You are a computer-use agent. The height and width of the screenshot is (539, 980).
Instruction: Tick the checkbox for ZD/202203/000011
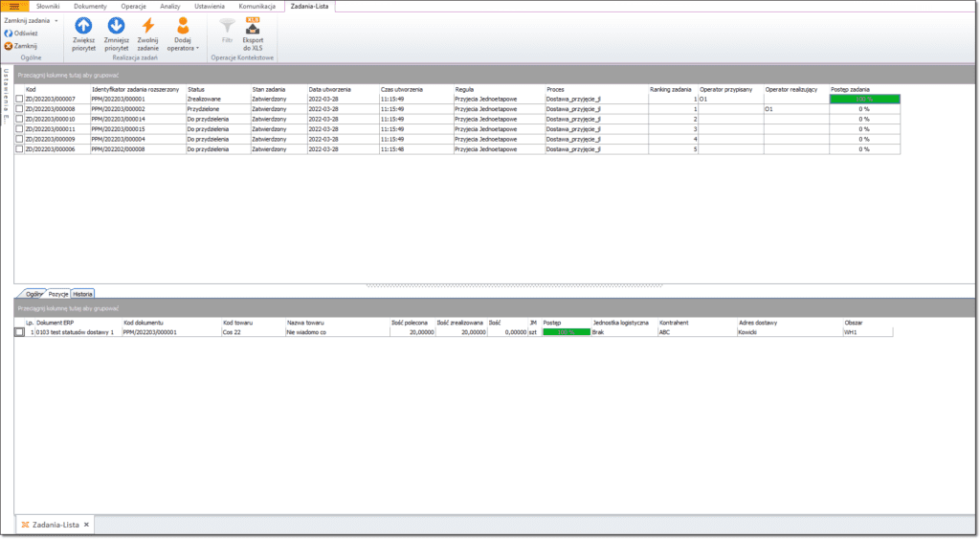coord(19,129)
